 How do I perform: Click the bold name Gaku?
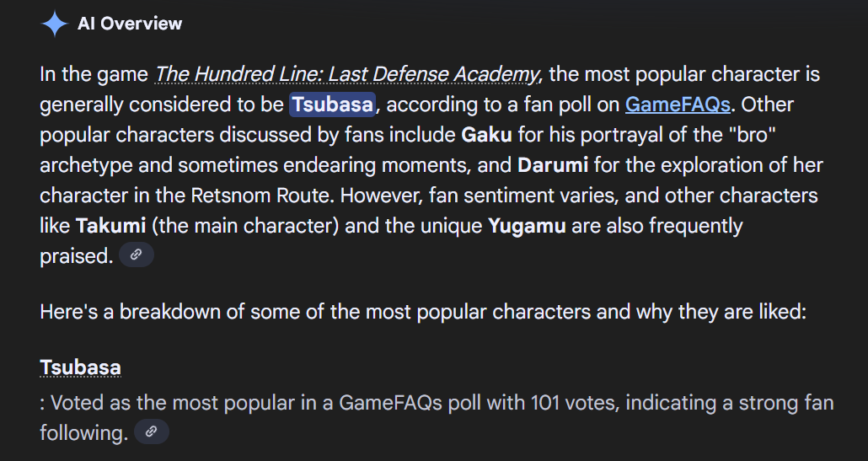click(486, 135)
